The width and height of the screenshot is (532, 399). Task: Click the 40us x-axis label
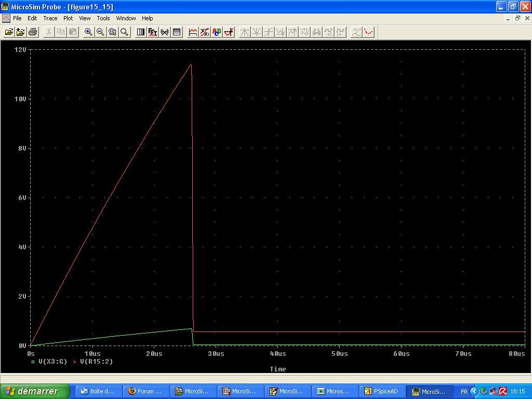[278, 354]
